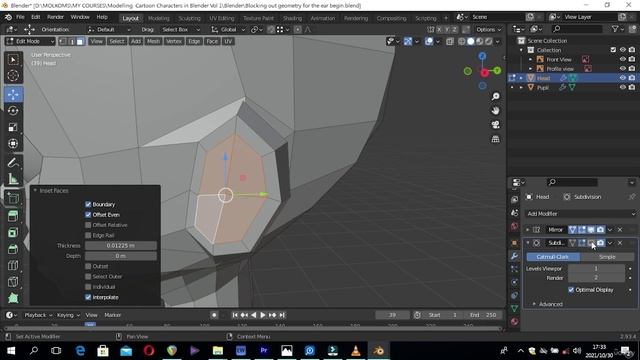The width and height of the screenshot is (640, 360).
Task: Enable the Select Outer checkbox
Action: point(88,276)
